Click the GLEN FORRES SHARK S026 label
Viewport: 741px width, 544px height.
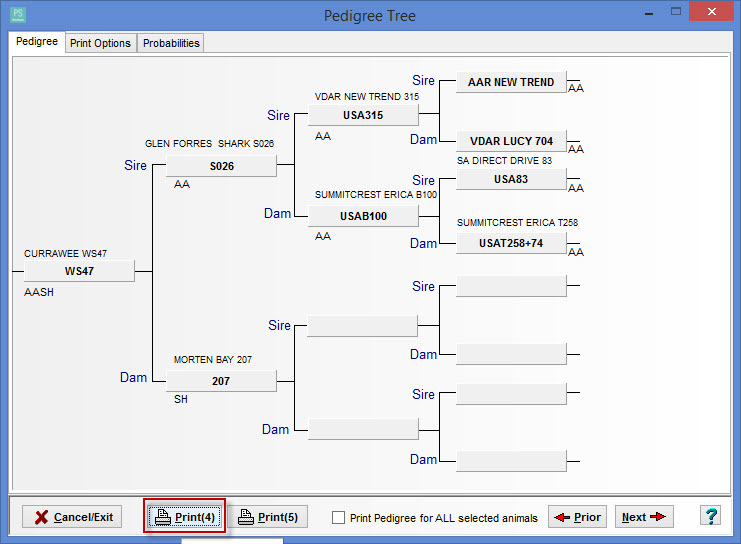tap(209, 143)
